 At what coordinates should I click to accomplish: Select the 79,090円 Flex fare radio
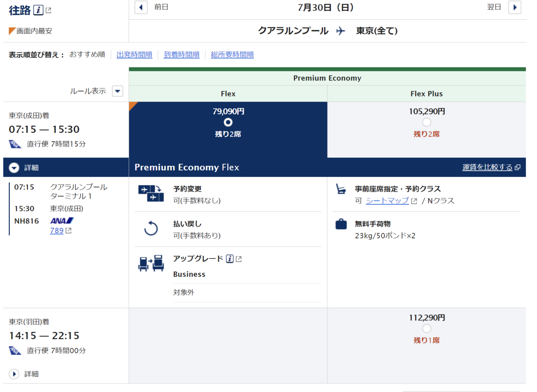(x=228, y=122)
